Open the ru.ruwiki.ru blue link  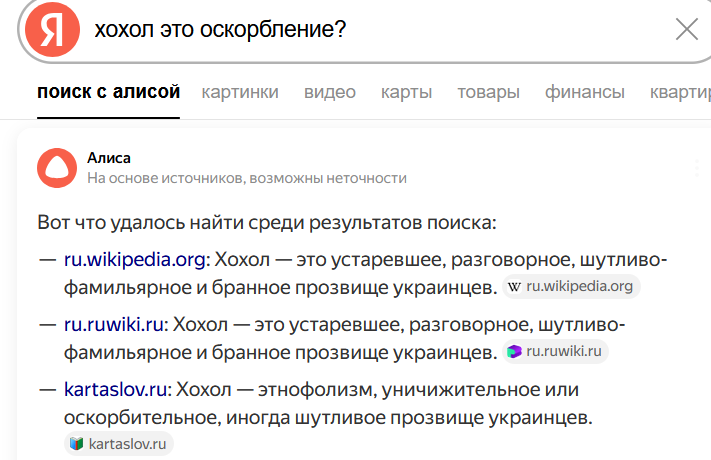(x=113, y=325)
